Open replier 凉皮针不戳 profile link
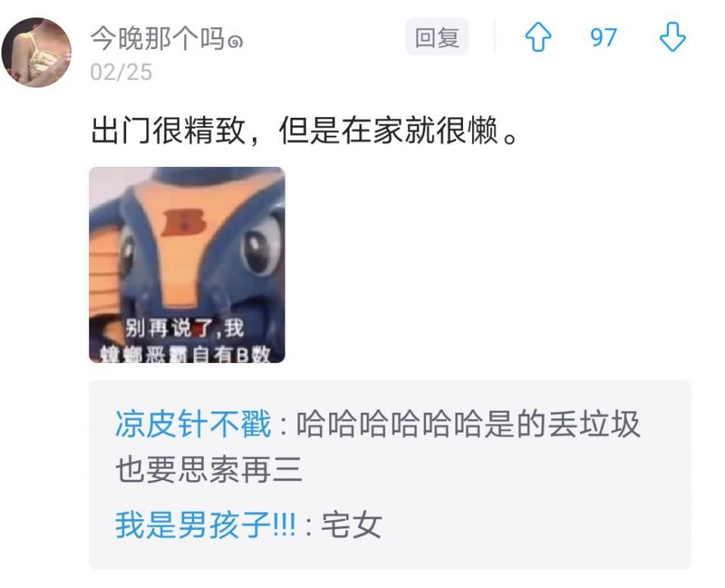 click(193, 424)
